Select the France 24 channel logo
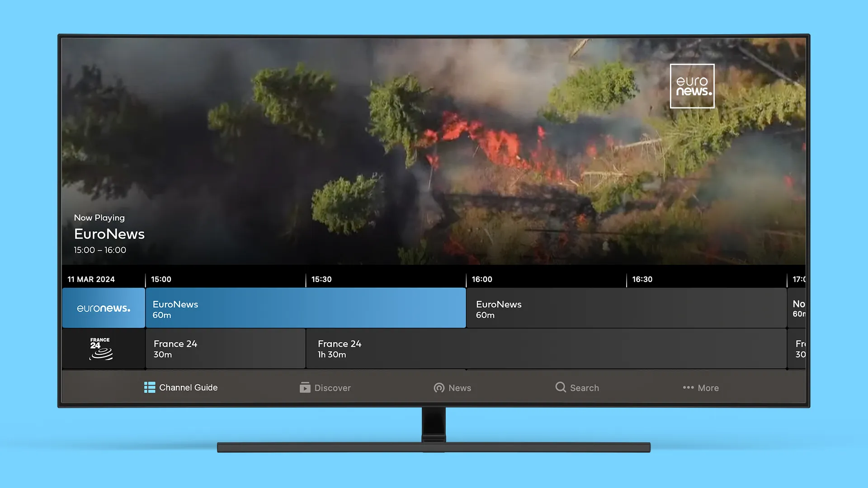 [x=100, y=348]
